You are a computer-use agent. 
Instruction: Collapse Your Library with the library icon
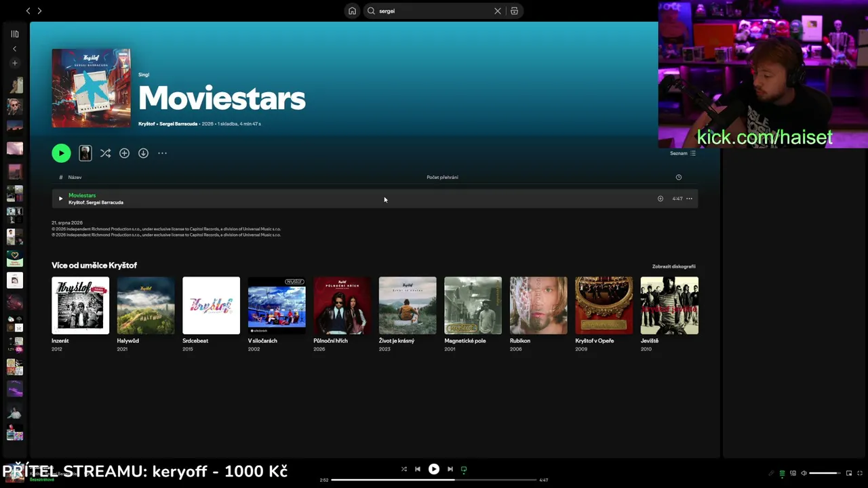pos(15,34)
